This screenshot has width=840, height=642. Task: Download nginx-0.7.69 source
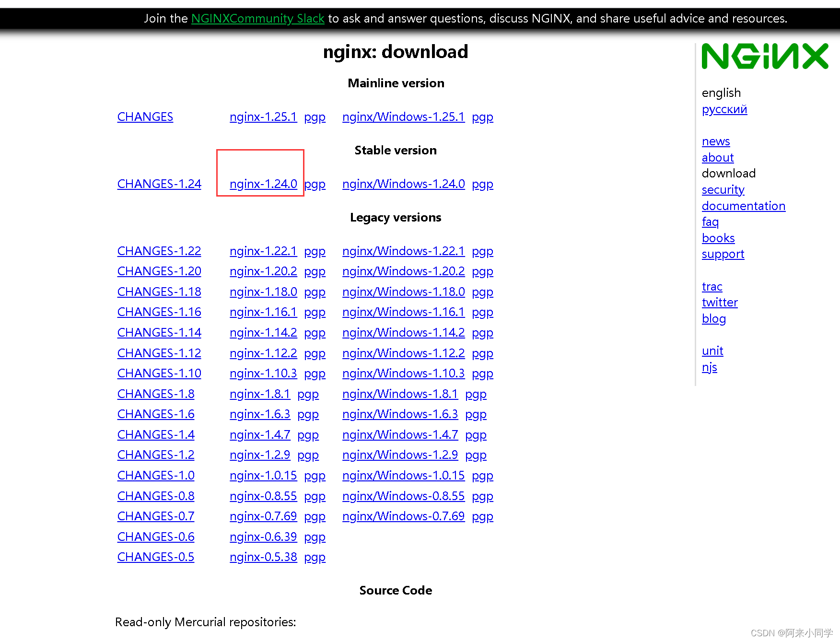pyautogui.click(x=263, y=516)
